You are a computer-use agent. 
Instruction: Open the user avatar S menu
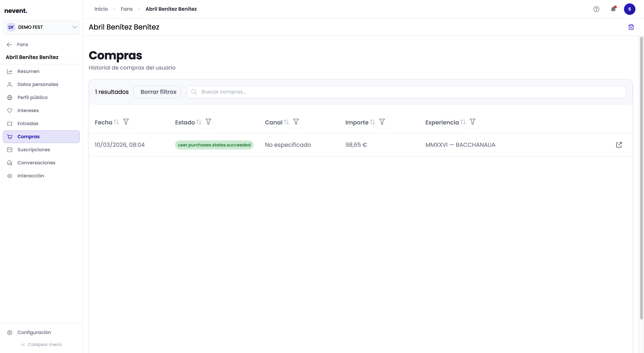click(630, 9)
